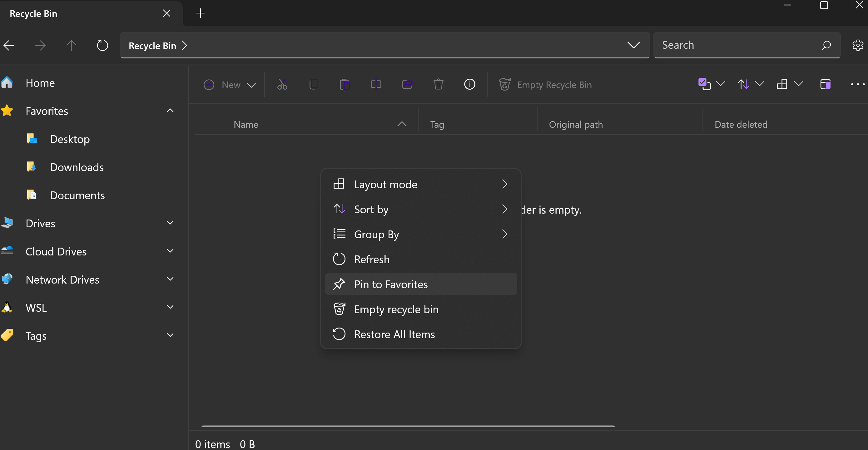Viewport: 868px width, 450px height.
Task: Expand the New button dropdown
Action: click(x=252, y=85)
